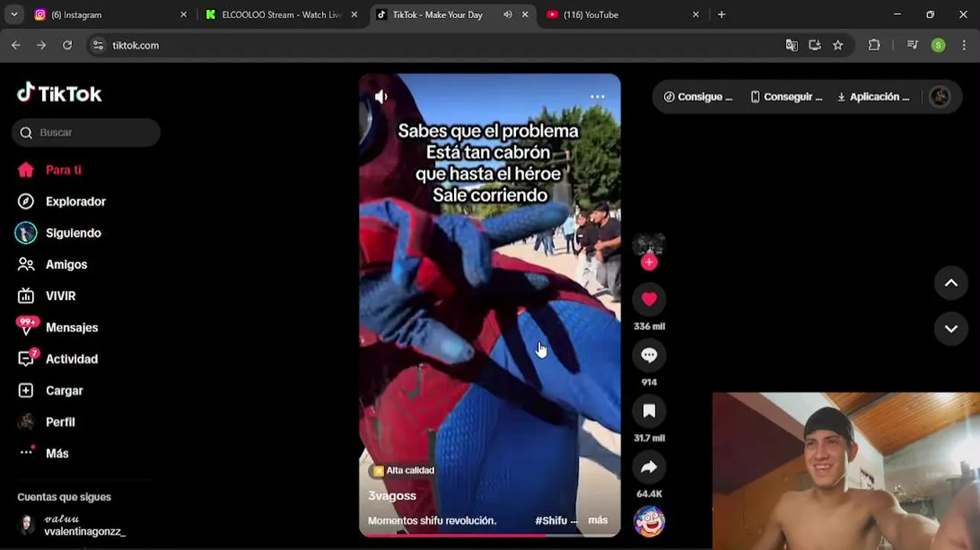980x550 pixels.
Task: Seek on the video progress bar
Action: pos(490,535)
